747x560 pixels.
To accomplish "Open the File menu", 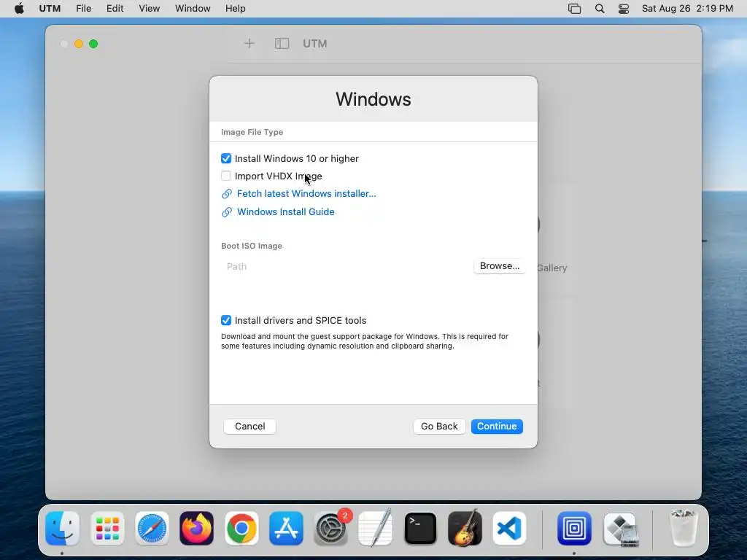I will [83, 9].
